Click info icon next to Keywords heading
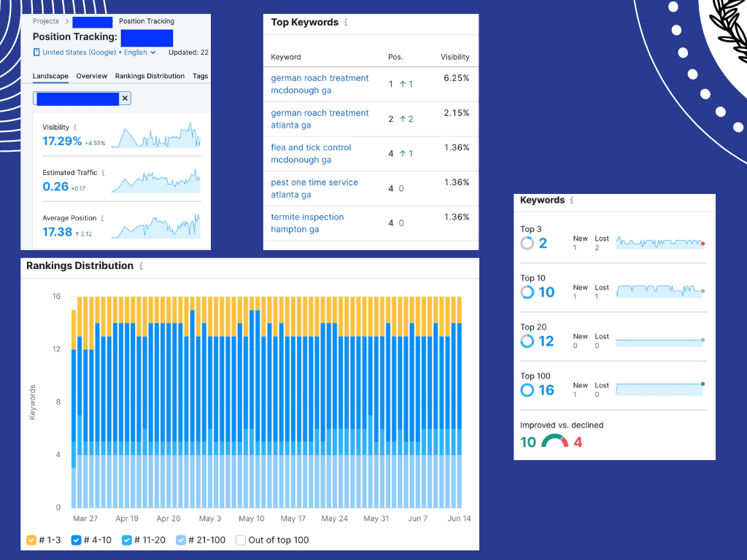 click(x=572, y=200)
